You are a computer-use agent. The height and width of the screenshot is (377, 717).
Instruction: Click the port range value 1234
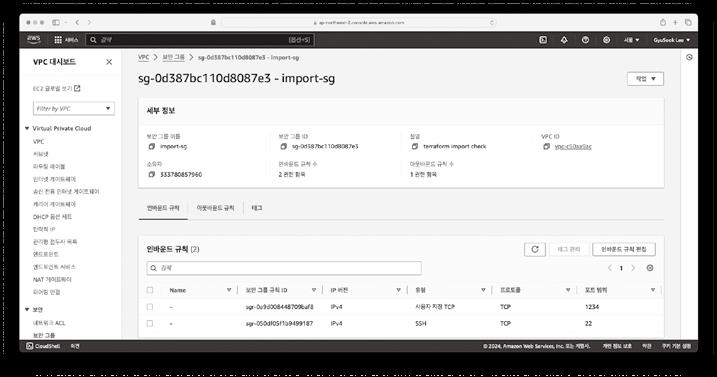592,307
